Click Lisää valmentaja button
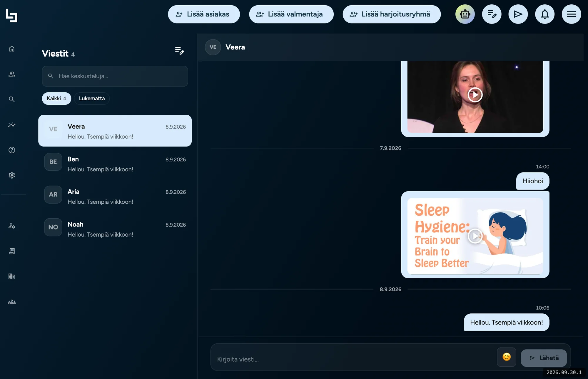588x379 pixels. (x=291, y=14)
